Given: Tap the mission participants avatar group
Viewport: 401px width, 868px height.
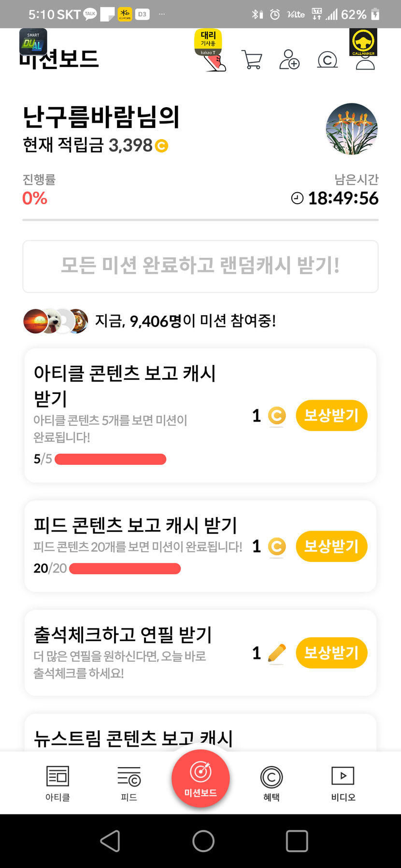Looking at the screenshot, I should click(x=56, y=322).
